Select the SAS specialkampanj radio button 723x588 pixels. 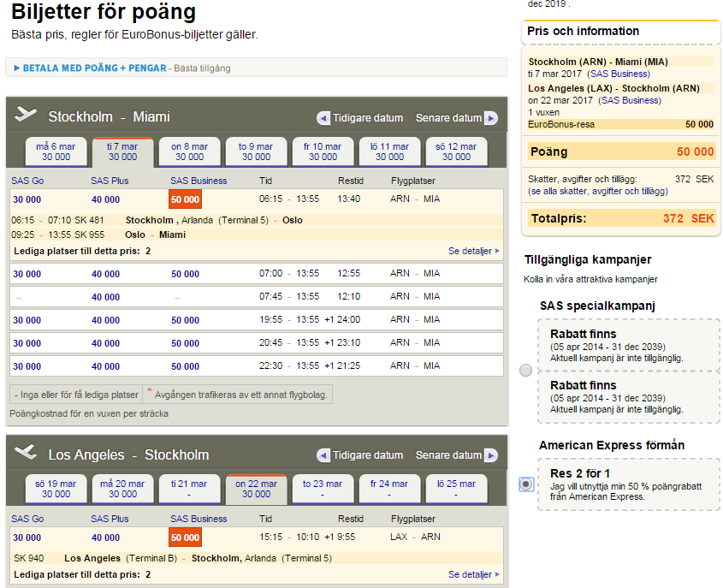[525, 371]
